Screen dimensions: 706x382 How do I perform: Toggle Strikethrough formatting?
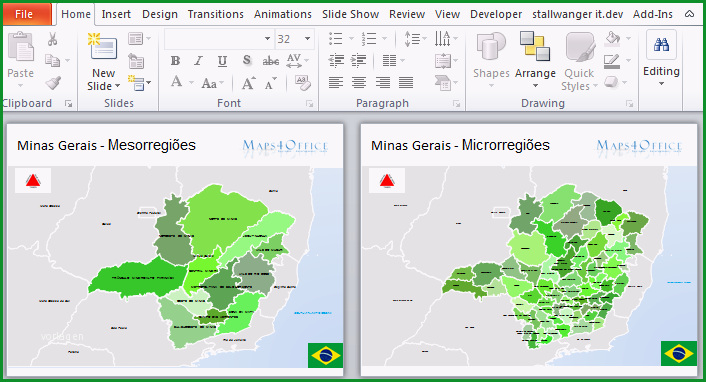tap(271, 61)
